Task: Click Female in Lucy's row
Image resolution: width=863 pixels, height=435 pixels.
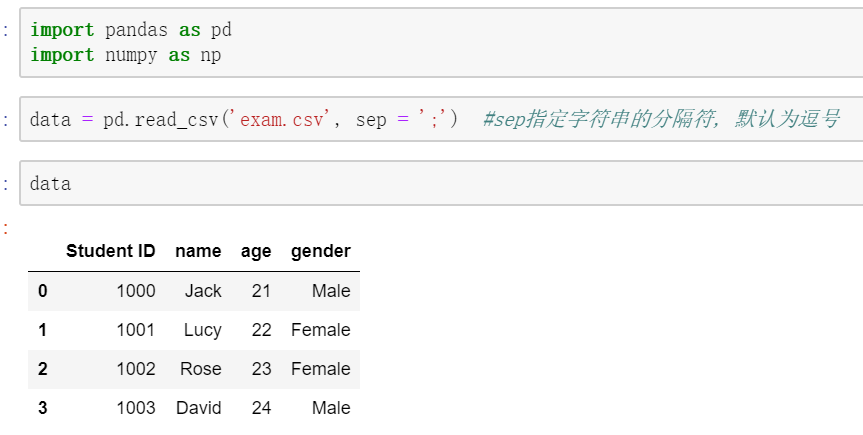Action: [x=321, y=330]
